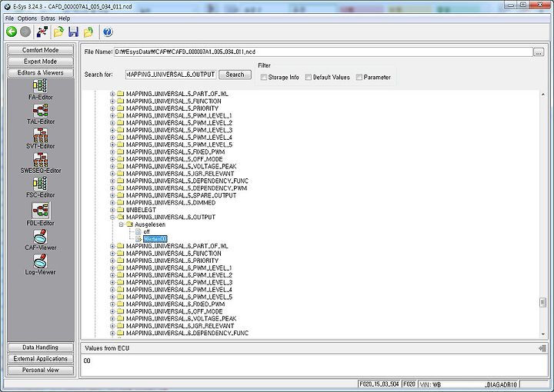554x392 pixels.
Task: Open the Extras menu
Action: click(48, 18)
